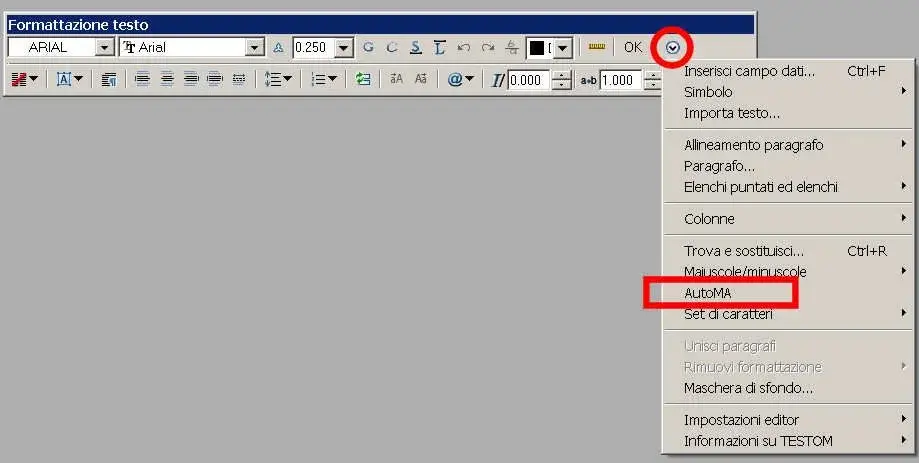This screenshot has width=919, height=463.
Task: Open the Arial font dropdown
Action: pos(255,47)
